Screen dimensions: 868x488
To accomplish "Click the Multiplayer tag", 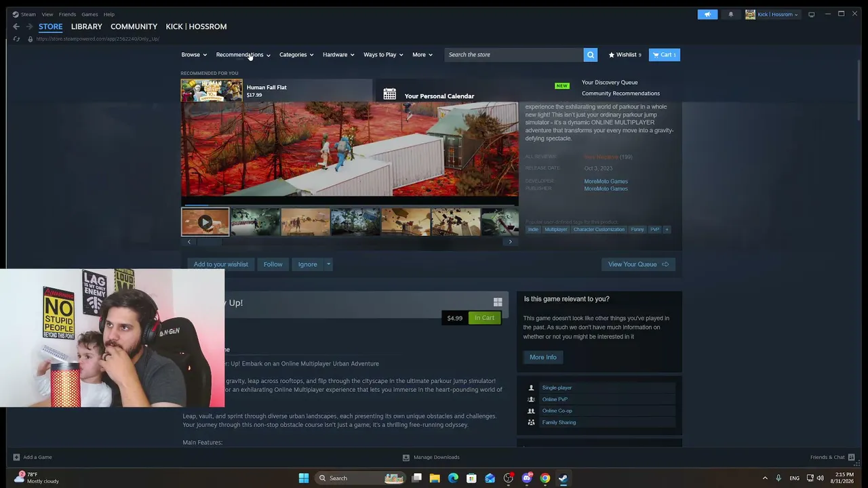I will point(556,229).
